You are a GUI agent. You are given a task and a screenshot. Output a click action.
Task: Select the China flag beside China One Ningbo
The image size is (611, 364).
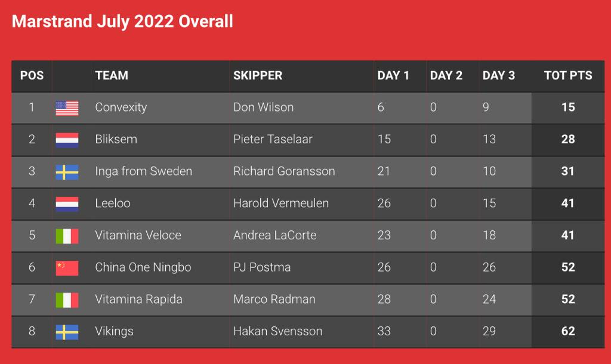(67, 268)
